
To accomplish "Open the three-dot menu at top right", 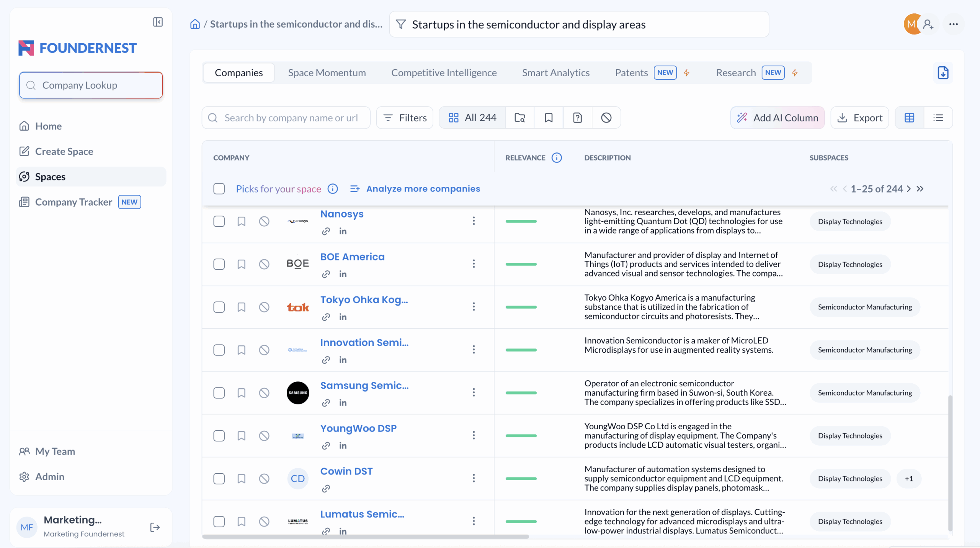I will 953,24.
